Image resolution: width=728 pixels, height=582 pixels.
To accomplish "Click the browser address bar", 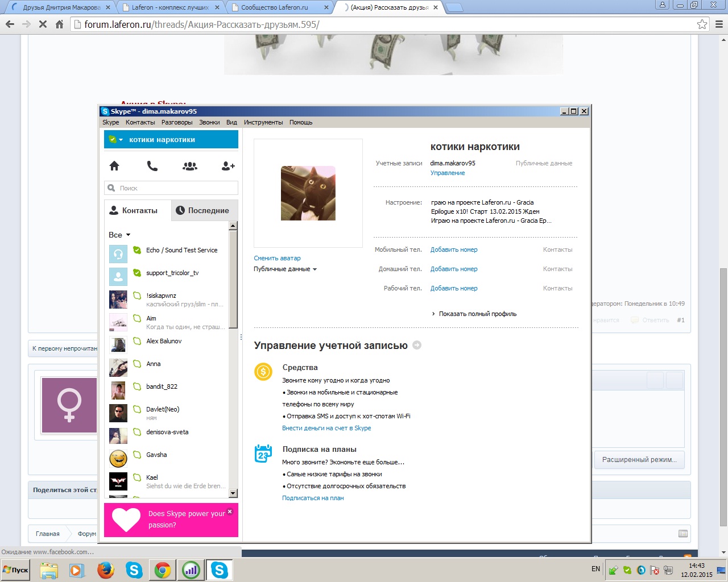I will [x=390, y=24].
